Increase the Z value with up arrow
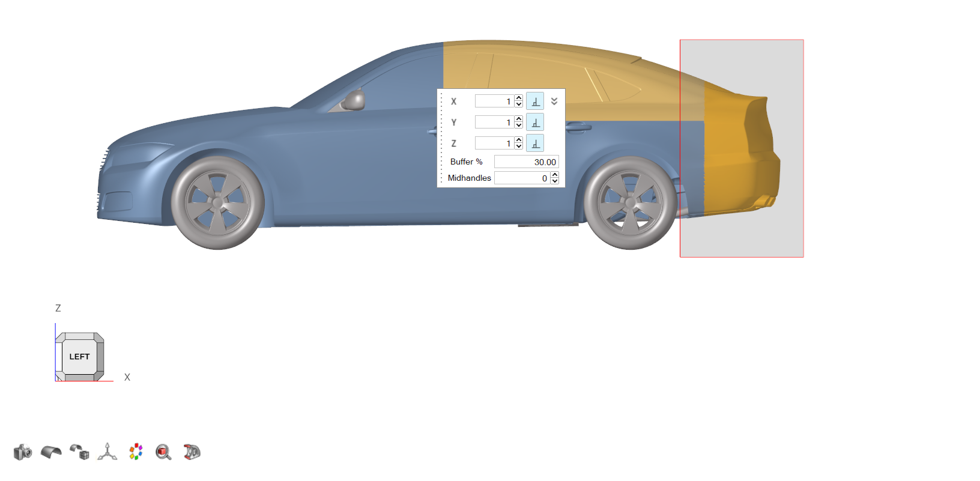The height and width of the screenshot is (481, 980). pos(519,140)
